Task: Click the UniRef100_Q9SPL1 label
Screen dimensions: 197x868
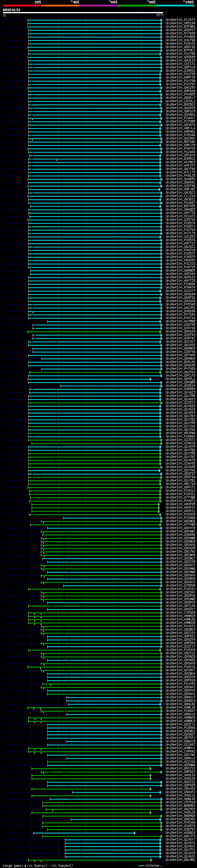Action: pyautogui.click(x=180, y=379)
